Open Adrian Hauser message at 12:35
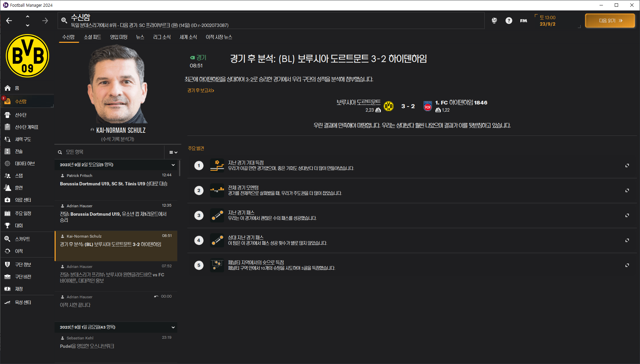This screenshot has height=364, width=640. click(116, 216)
